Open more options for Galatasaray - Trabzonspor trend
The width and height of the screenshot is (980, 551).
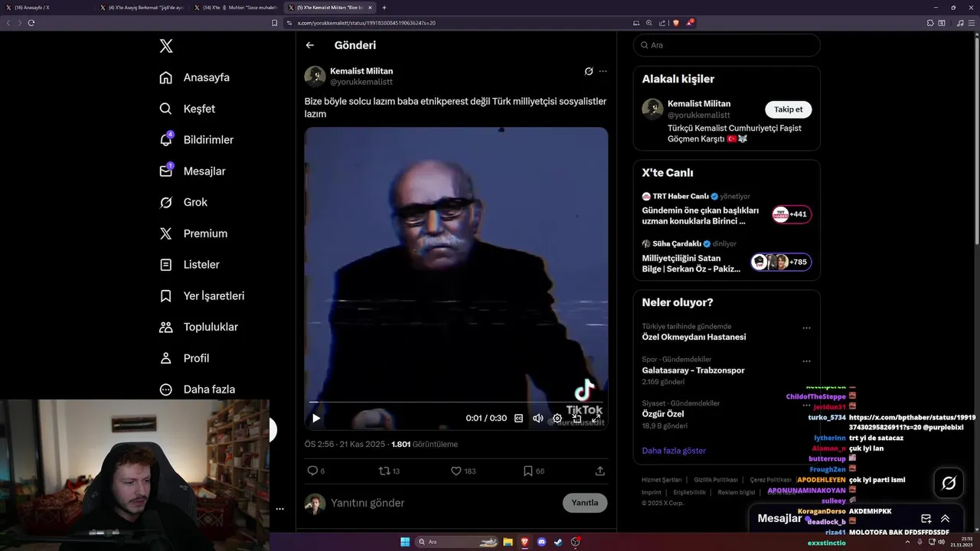pyautogui.click(x=806, y=361)
